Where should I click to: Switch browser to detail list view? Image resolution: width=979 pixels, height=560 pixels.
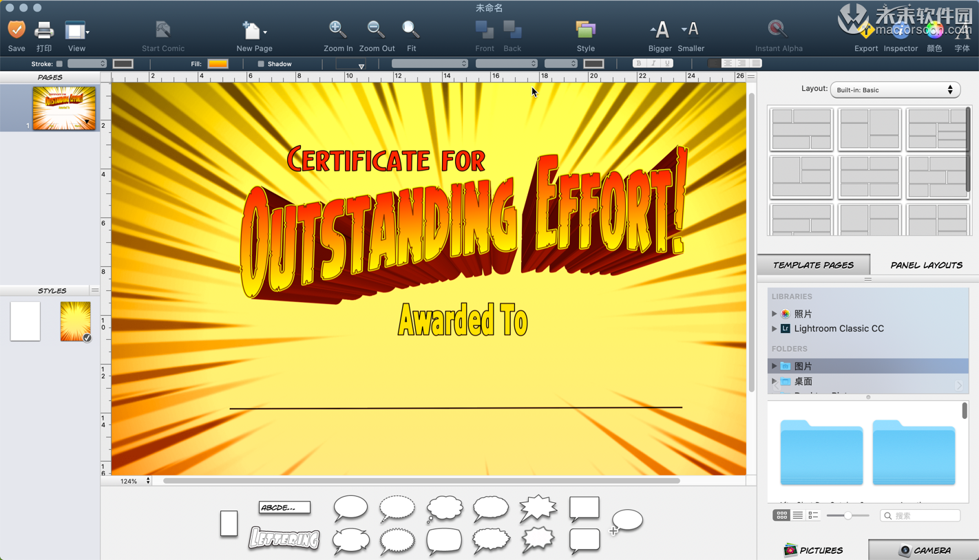(x=813, y=515)
